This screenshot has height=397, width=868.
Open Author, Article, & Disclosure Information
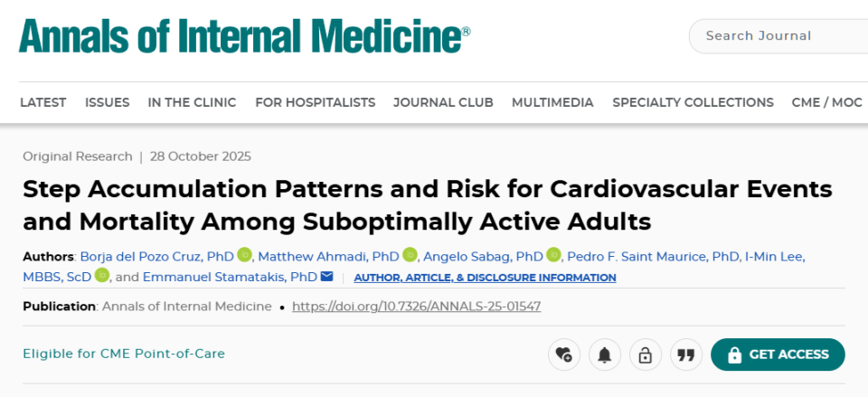point(485,278)
